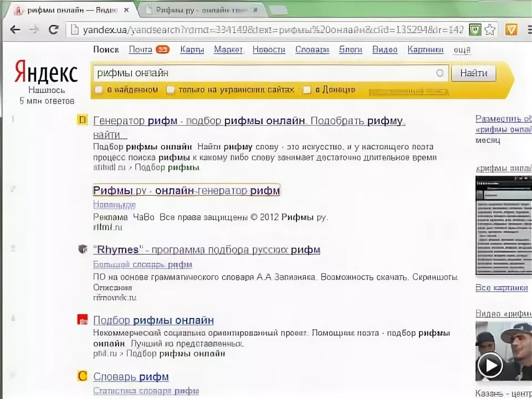This screenshot has height=399, width=532.
Task: Click the Почта unread mail counter badge
Action: click(162, 49)
